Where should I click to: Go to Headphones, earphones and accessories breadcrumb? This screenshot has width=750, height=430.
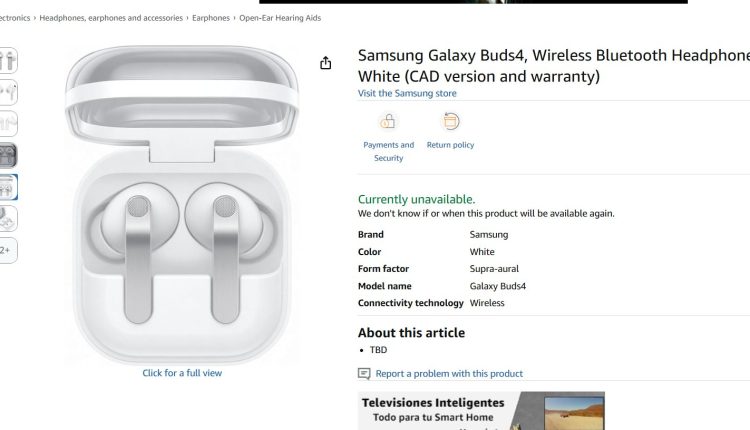click(111, 18)
